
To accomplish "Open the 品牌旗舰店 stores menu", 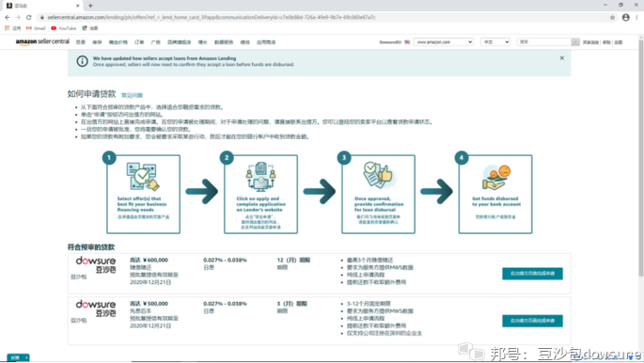I will point(179,42).
